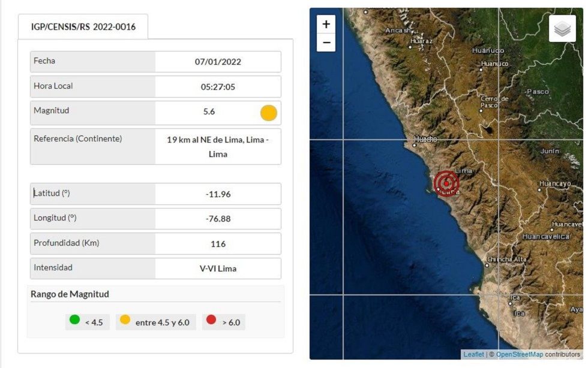Click the red earthquake epicenter marker
The height and width of the screenshot is (368, 588).
click(x=446, y=183)
